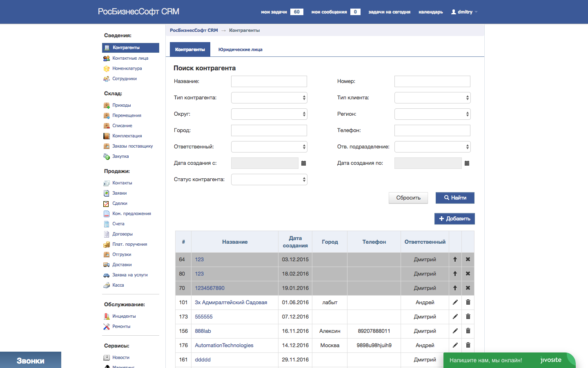Expand the Округ selector
The image size is (588, 368).
coord(269,114)
